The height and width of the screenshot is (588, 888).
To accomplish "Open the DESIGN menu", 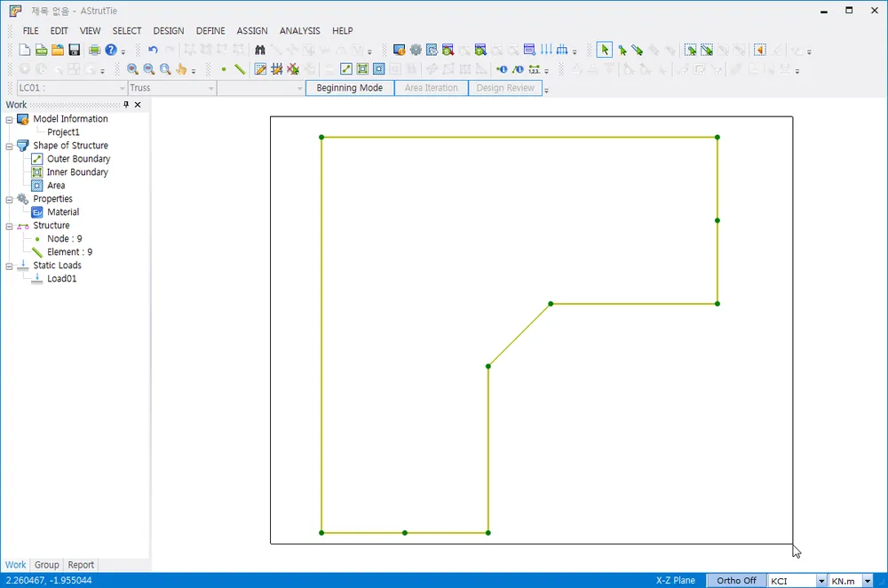I will pos(169,30).
